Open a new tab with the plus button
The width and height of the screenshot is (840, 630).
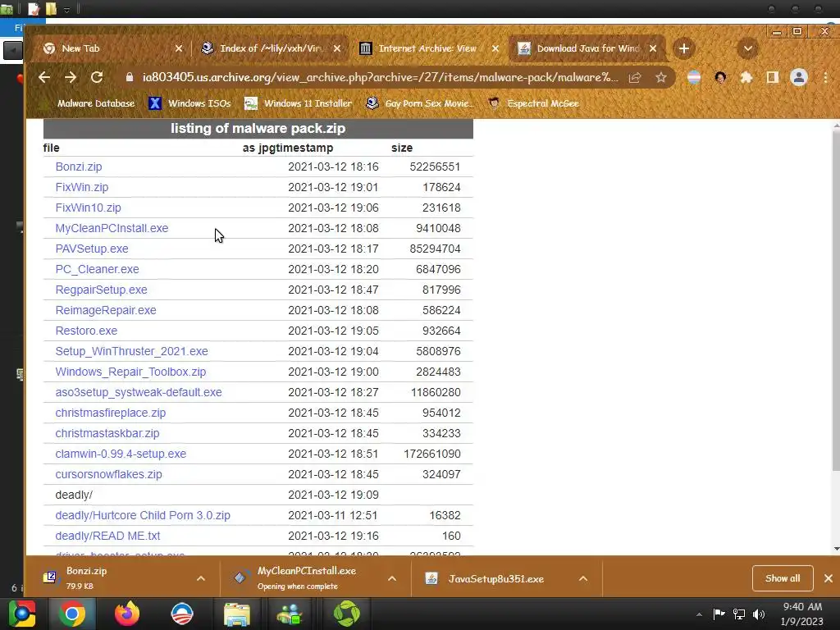point(684,48)
